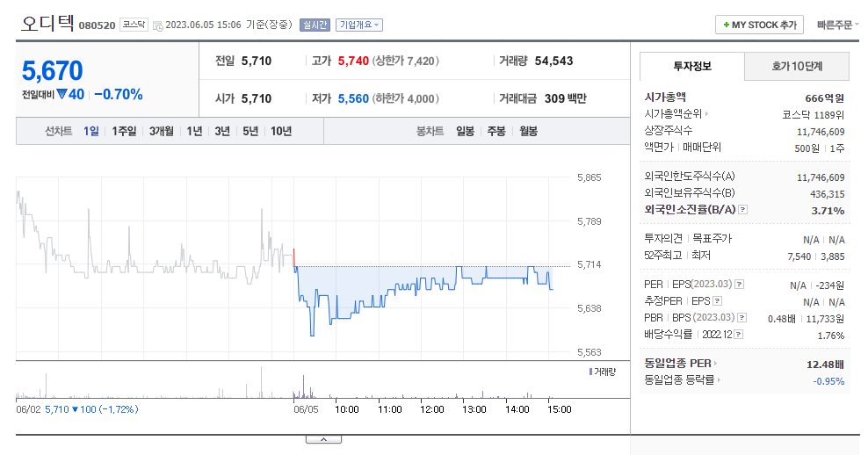Viewport: 868px width, 455px height.
Task: Click the blue intraday price line chart
Action: pos(423,293)
